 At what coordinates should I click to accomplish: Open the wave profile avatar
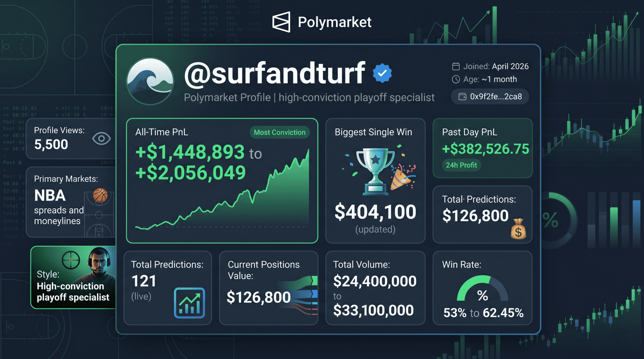tap(150, 81)
